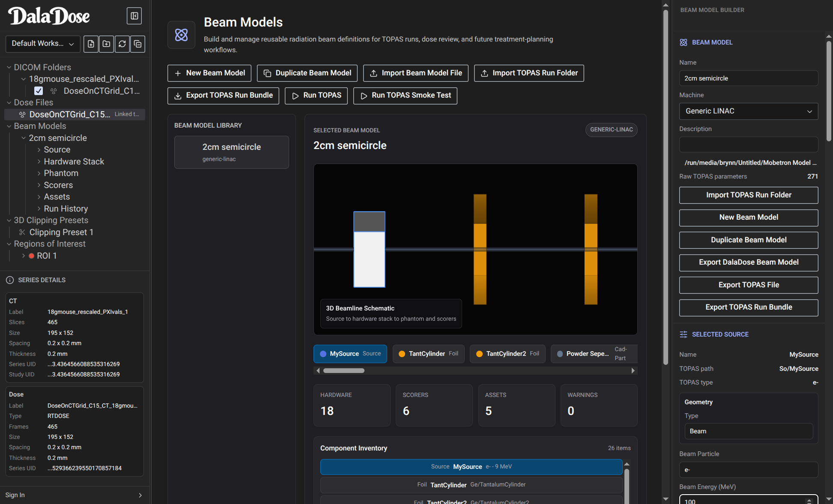Click the Beam Particle input field
833x504 pixels.
(x=749, y=470)
